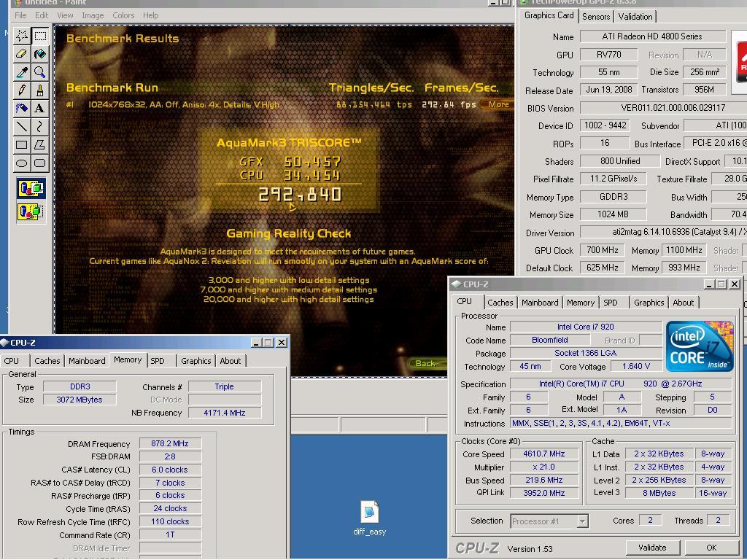Select the Magnifier tool in Paint

point(40,72)
